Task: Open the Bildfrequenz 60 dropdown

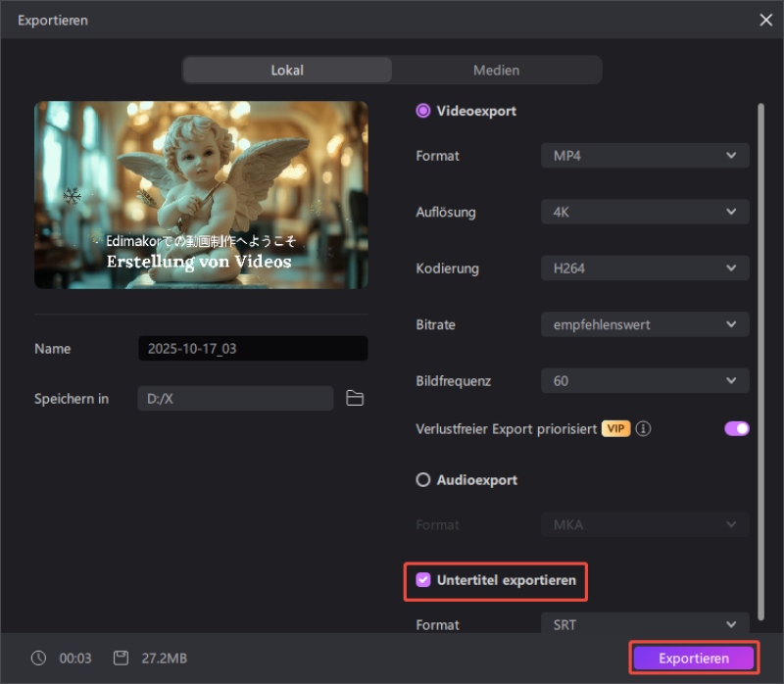Action: [x=645, y=380]
